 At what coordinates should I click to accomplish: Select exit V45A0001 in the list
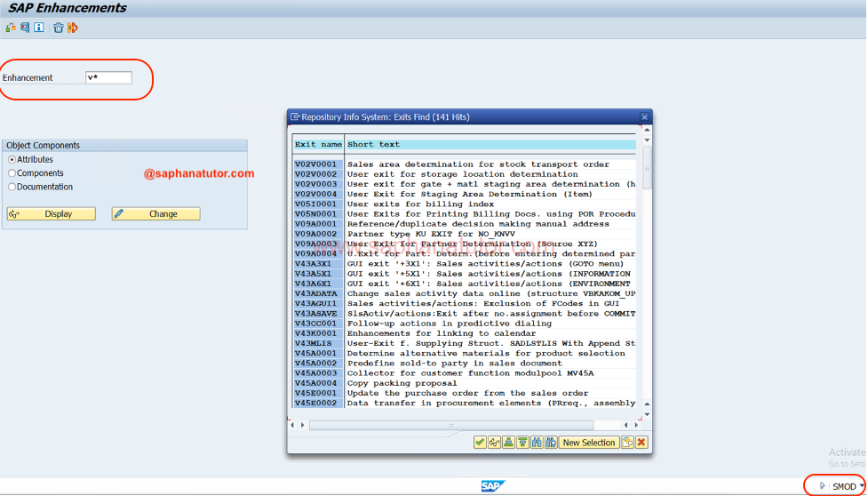tap(315, 354)
